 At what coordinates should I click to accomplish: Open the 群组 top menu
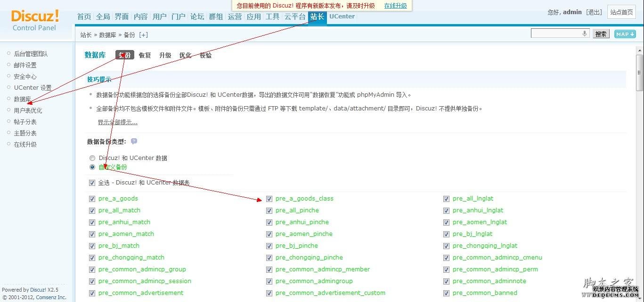point(216,17)
